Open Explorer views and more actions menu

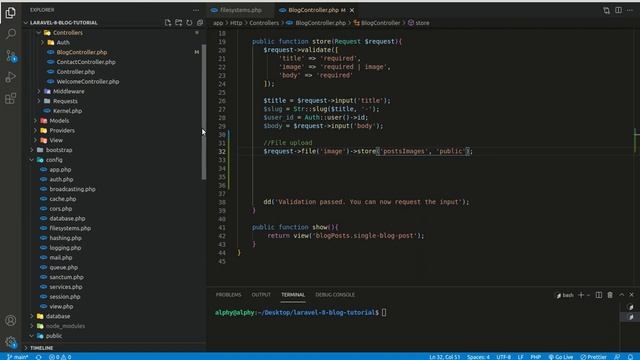(196, 10)
